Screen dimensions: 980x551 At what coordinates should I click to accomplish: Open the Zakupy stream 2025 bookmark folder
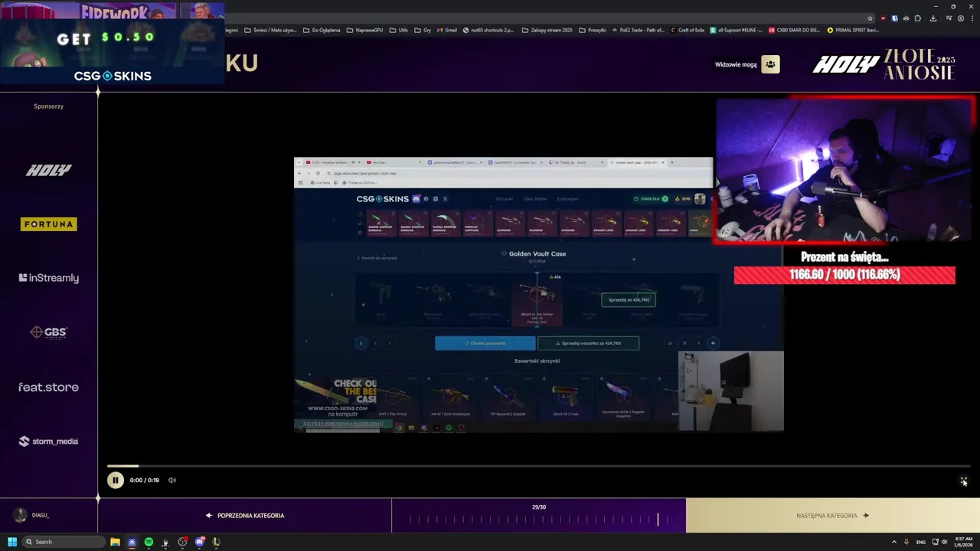(547, 30)
